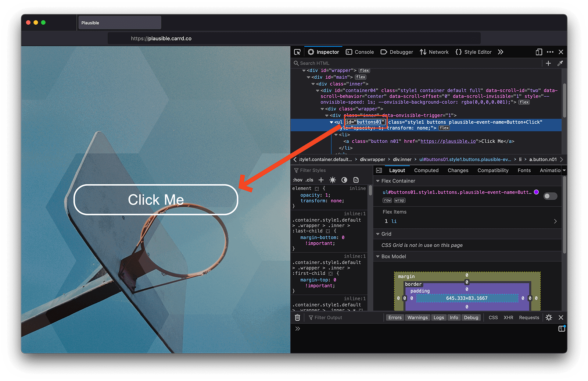Click the Click Me button on page

[156, 200]
